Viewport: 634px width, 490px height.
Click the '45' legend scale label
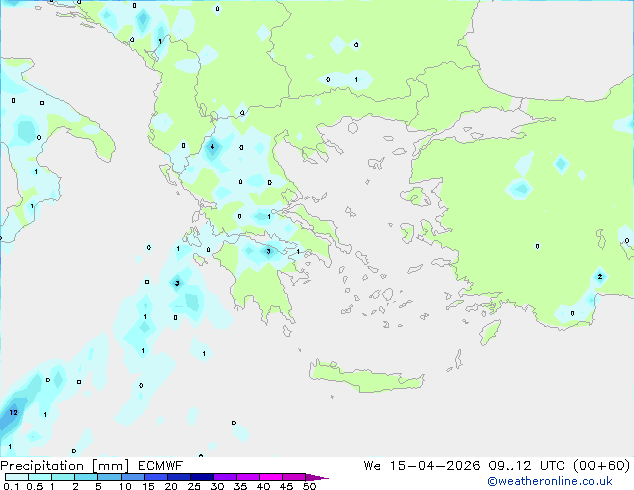[286, 486]
